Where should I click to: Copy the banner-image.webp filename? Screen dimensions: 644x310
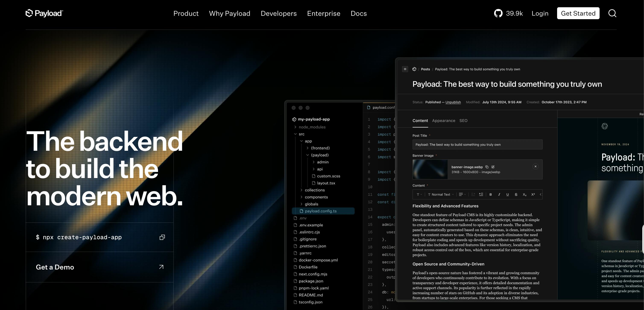[x=487, y=167]
